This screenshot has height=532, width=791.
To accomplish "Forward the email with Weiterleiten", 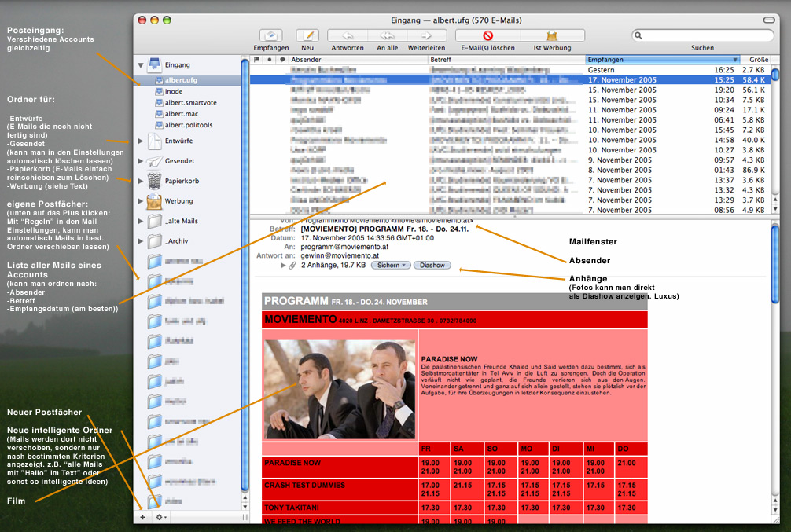I will 426,36.
